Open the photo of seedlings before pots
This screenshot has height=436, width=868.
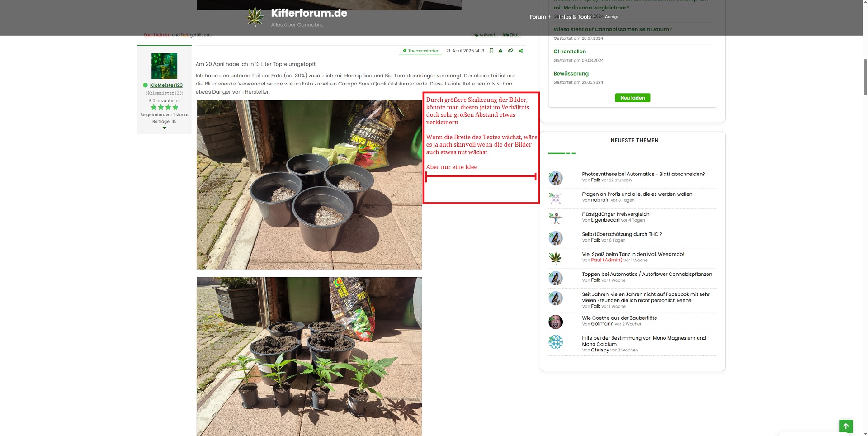pos(309,356)
